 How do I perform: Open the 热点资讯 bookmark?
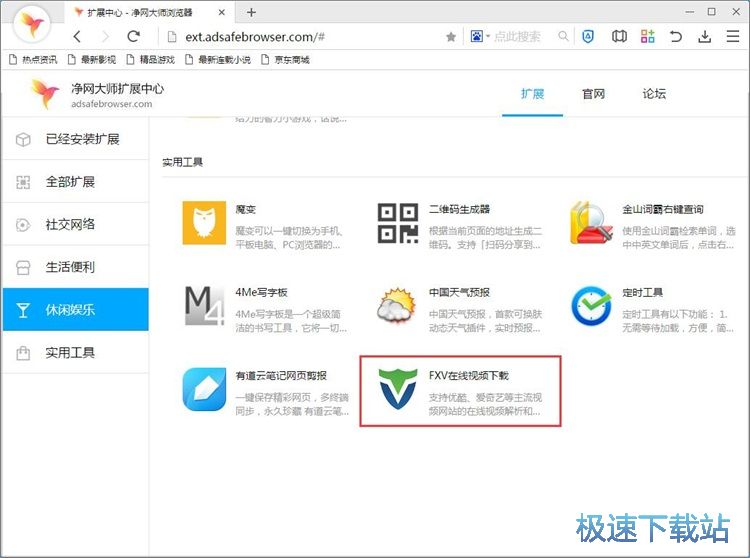tap(33, 59)
